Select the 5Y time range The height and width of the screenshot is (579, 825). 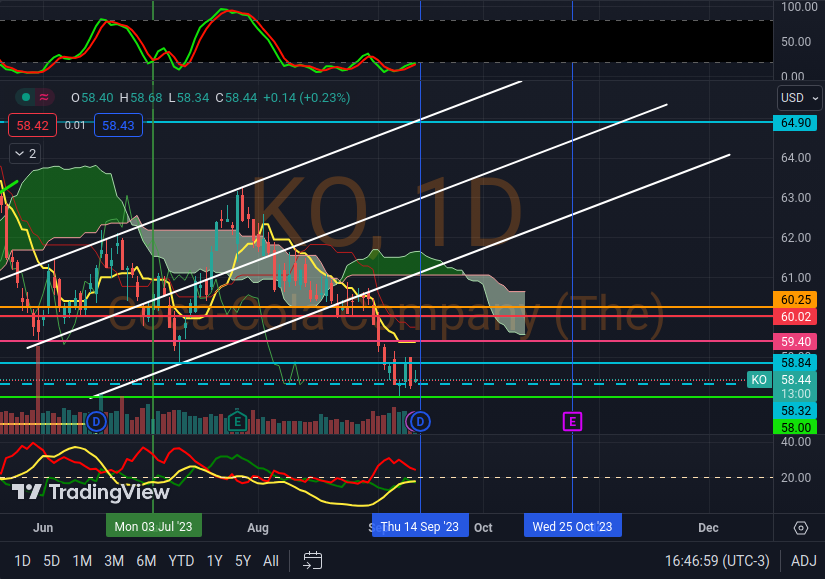click(243, 561)
